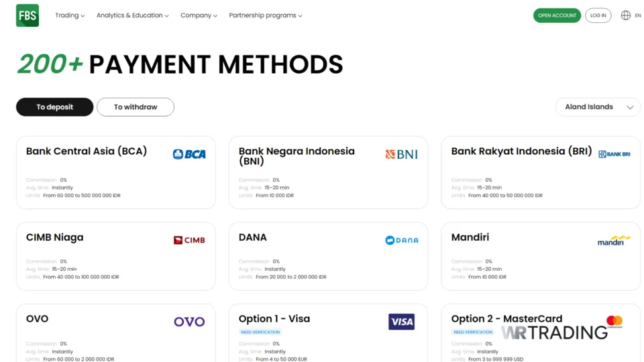Click the FBS logo icon
This screenshot has height=362, width=644.
coord(28,15)
